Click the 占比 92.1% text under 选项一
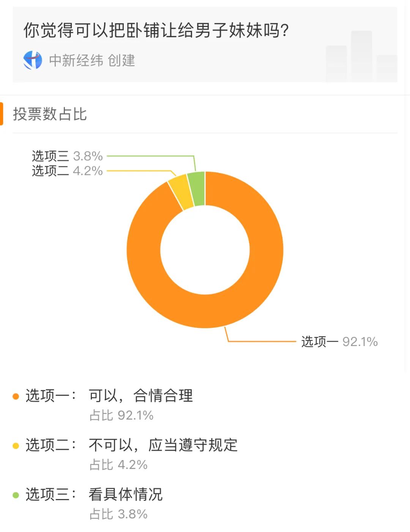Image resolution: width=410 pixels, height=532 pixels. pos(121,415)
